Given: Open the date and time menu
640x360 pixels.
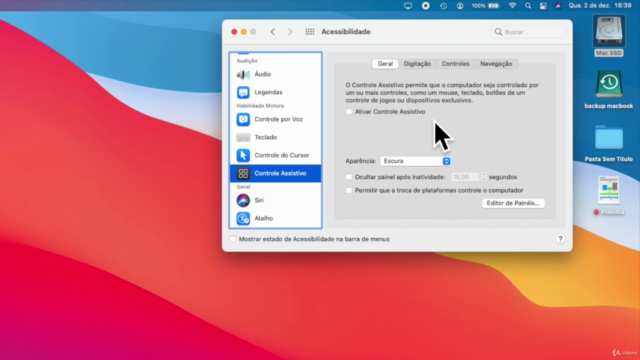Looking at the screenshot, I should (600, 6).
